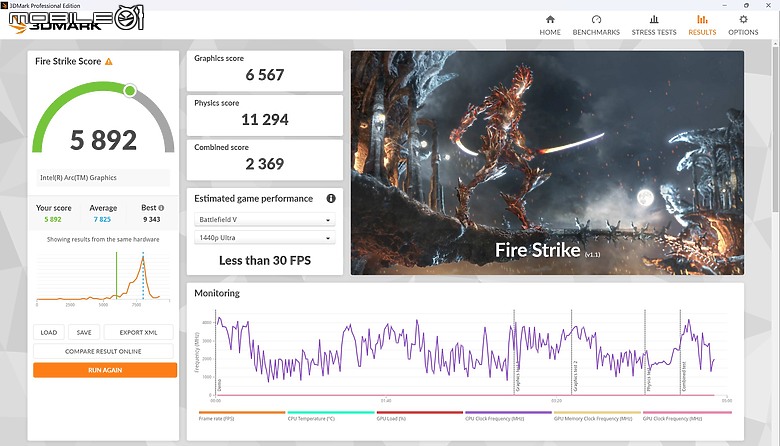Screen dimensions: 780x446
Task: Click the Benchmarks gauge icon
Action: pos(596,19)
